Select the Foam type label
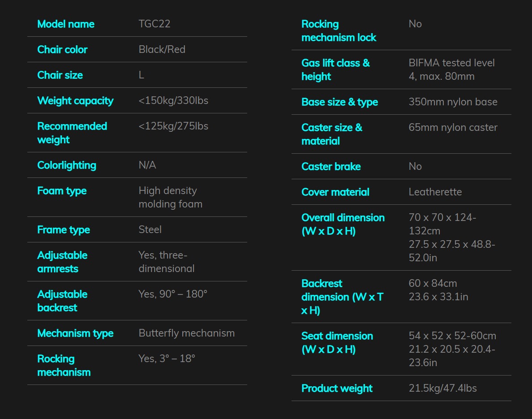 pyautogui.click(x=62, y=191)
